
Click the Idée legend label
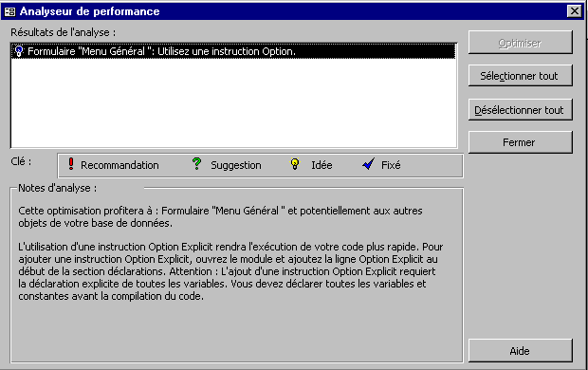tap(322, 165)
